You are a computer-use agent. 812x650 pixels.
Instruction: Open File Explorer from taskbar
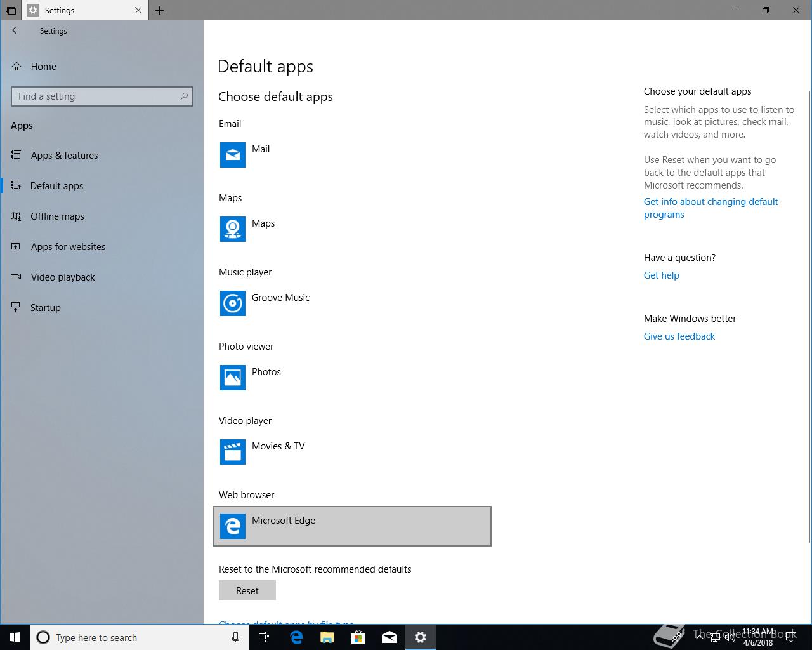[x=327, y=637]
